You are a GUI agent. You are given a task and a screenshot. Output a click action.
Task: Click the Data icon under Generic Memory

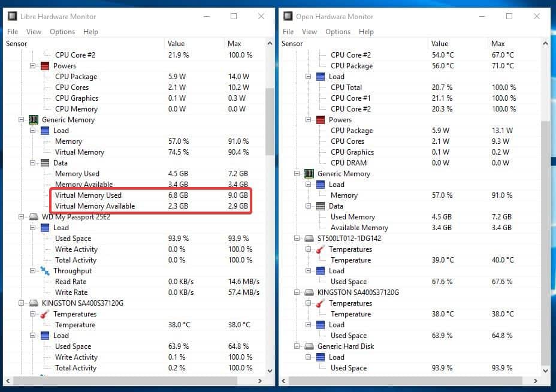point(44,162)
